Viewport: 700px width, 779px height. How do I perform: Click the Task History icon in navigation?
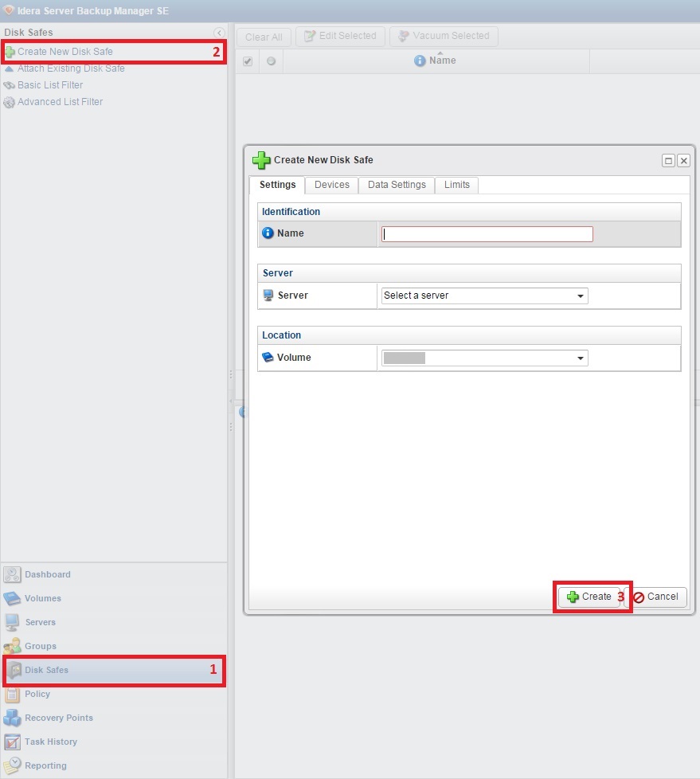click(12, 742)
